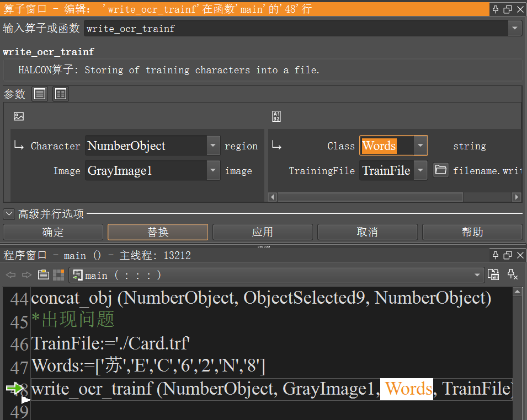Click the control parameters A1B2 icon

276,116
